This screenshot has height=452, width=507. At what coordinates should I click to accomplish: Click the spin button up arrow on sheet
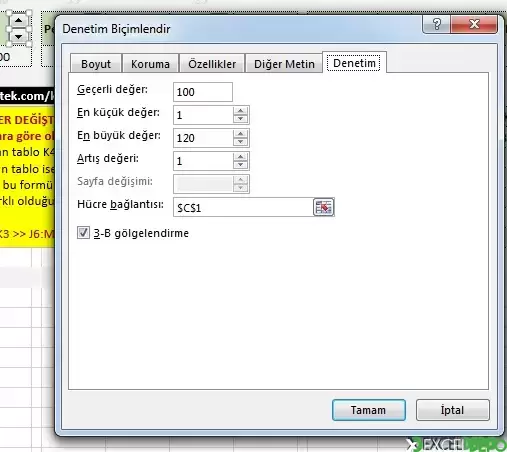click(19, 21)
